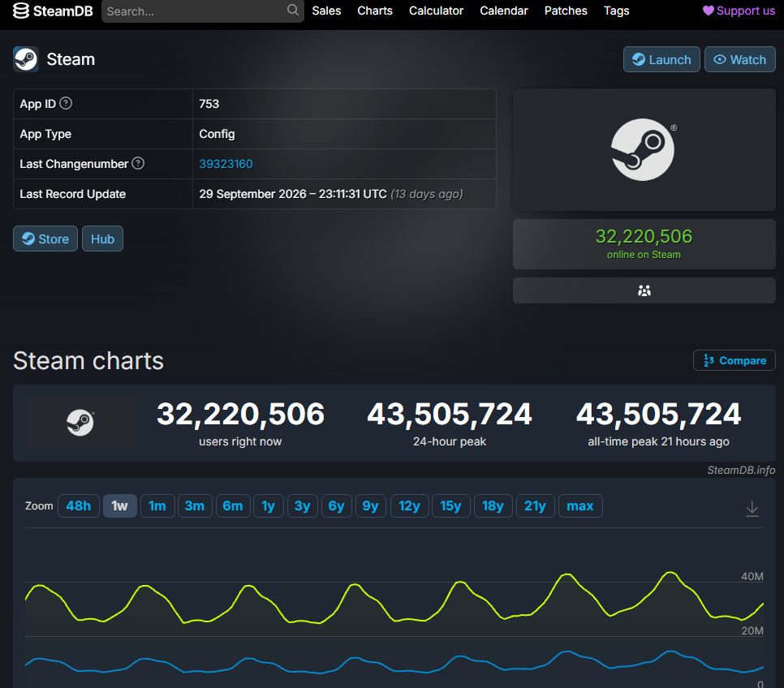Viewport: 784px width, 688px height.
Task: Set chart zoom to 3y
Action: [303, 506]
